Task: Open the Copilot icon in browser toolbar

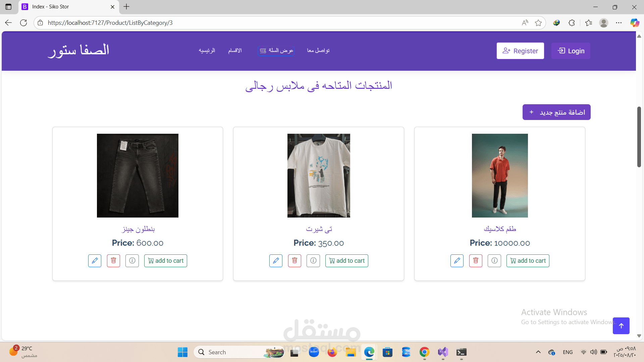Action: tap(635, 23)
